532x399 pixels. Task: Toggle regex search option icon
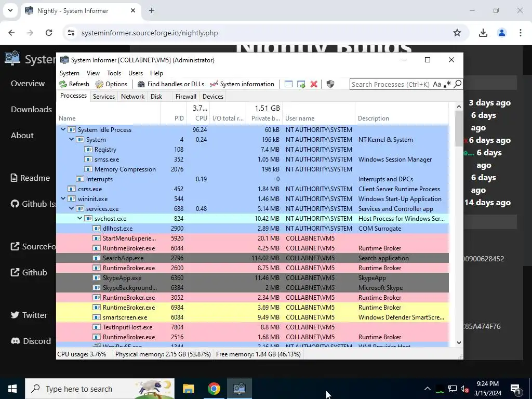click(x=447, y=84)
